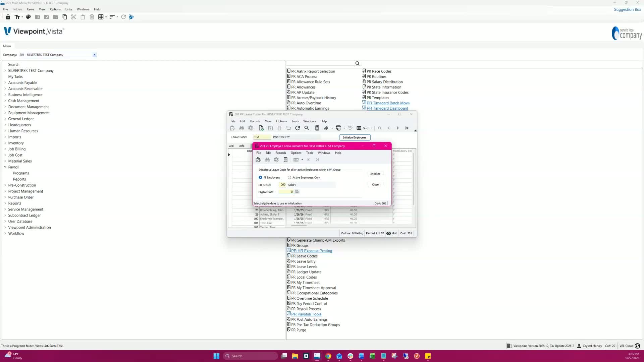Click the new record icon in the Leave Codes toolbar

click(x=261, y=128)
